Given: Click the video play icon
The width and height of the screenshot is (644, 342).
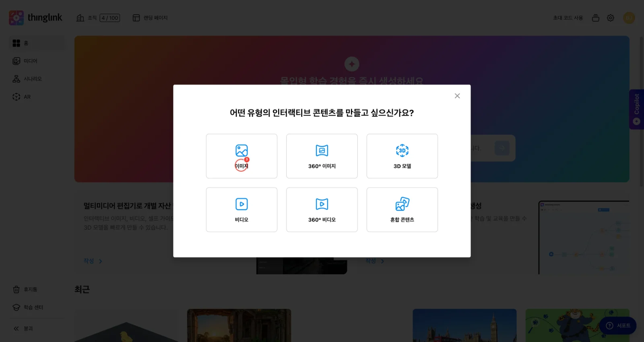Looking at the screenshot, I should point(242,204).
